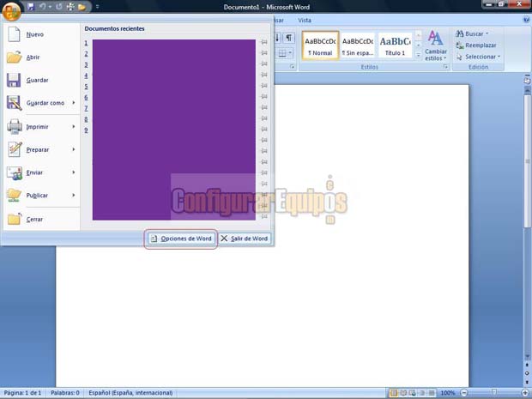Pin recent document number 2
The width and height of the screenshot is (532, 399).
tap(264, 53)
